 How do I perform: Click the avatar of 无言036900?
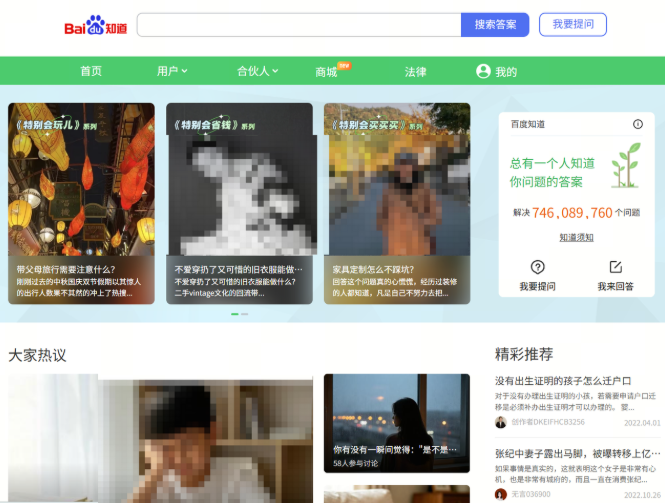(501, 495)
